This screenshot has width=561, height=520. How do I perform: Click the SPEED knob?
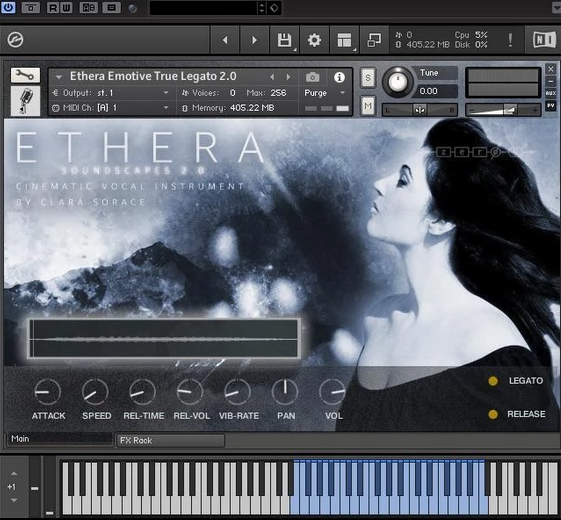tap(95, 392)
